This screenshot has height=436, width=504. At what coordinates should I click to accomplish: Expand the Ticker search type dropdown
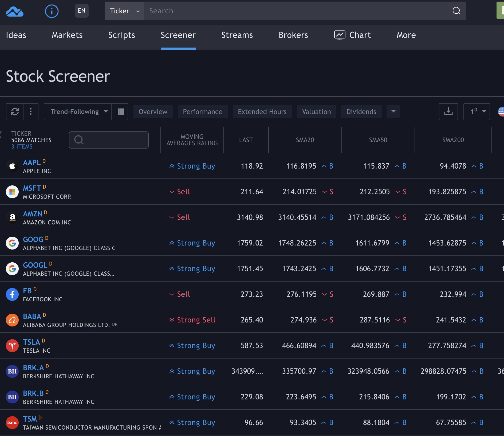pyautogui.click(x=124, y=11)
